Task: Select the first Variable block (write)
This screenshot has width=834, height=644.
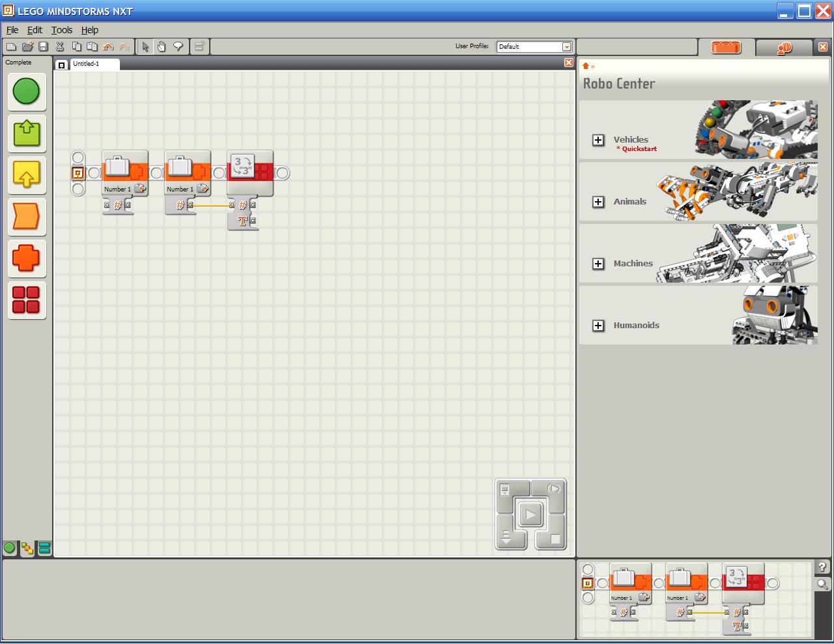Action: tap(125, 173)
